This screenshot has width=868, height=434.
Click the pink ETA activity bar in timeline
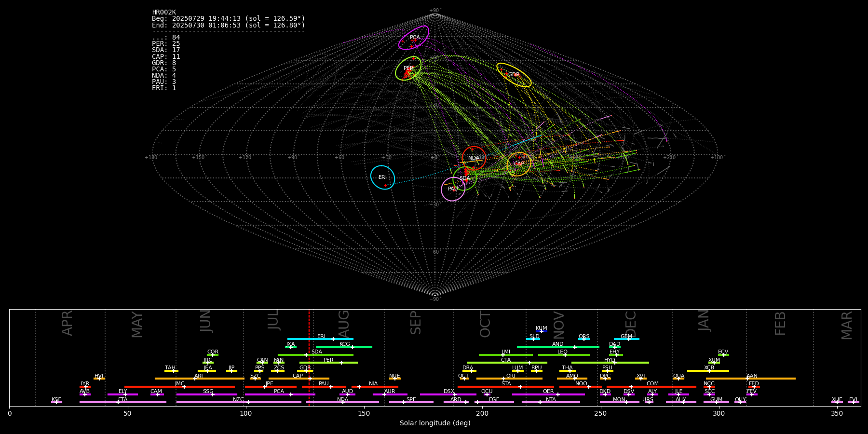[x=123, y=402]
